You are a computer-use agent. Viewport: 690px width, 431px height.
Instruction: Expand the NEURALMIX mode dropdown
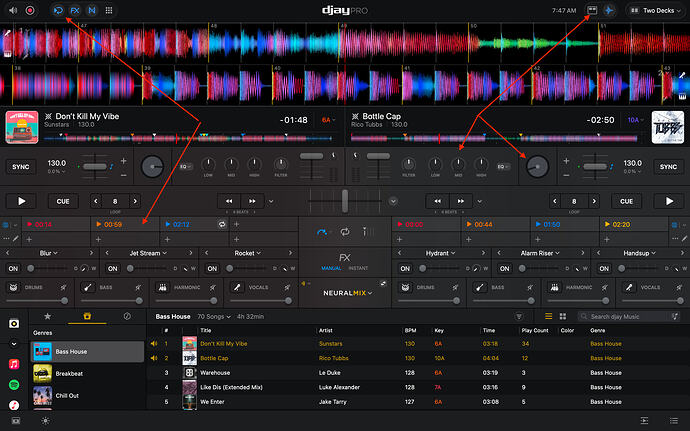point(348,293)
